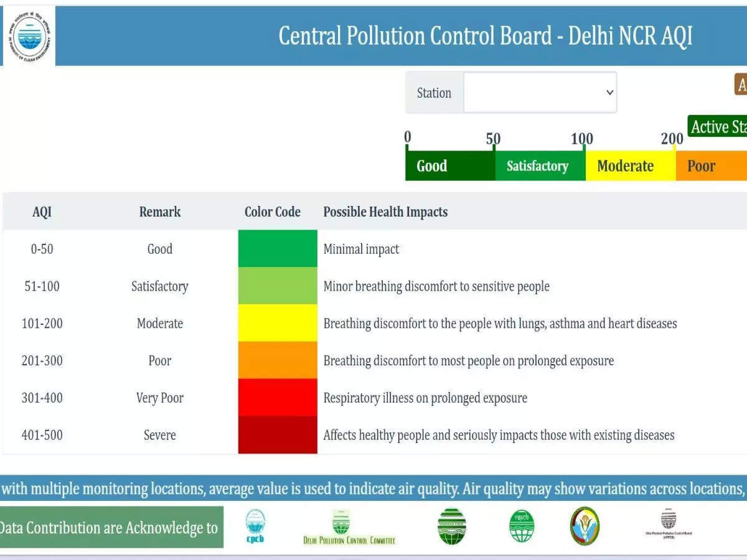Select the cpcb acknowledgement logo
This screenshot has height=560, width=747.
(x=256, y=526)
